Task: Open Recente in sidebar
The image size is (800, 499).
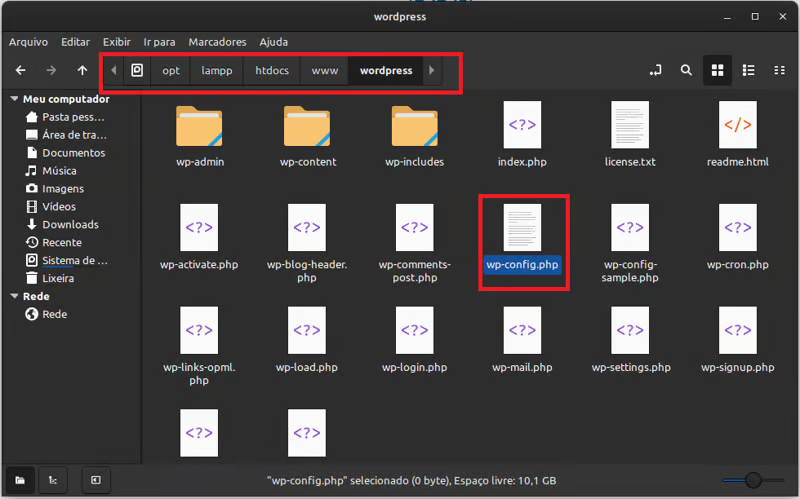Action: pos(54,242)
